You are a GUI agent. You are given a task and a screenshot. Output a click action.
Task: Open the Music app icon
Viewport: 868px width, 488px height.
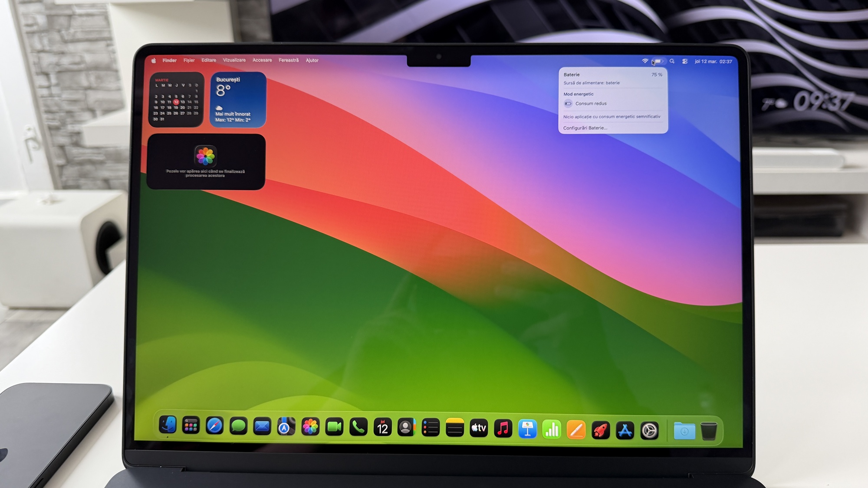[503, 429]
